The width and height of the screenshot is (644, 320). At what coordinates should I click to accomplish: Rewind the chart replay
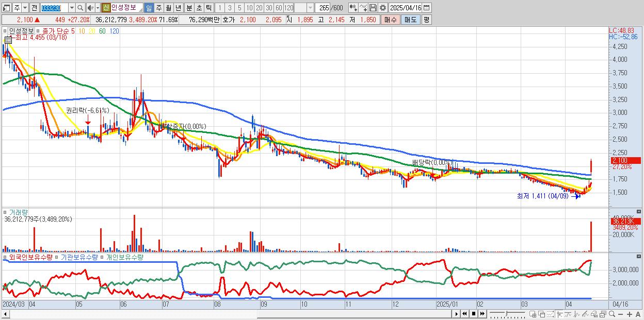[465, 314]
